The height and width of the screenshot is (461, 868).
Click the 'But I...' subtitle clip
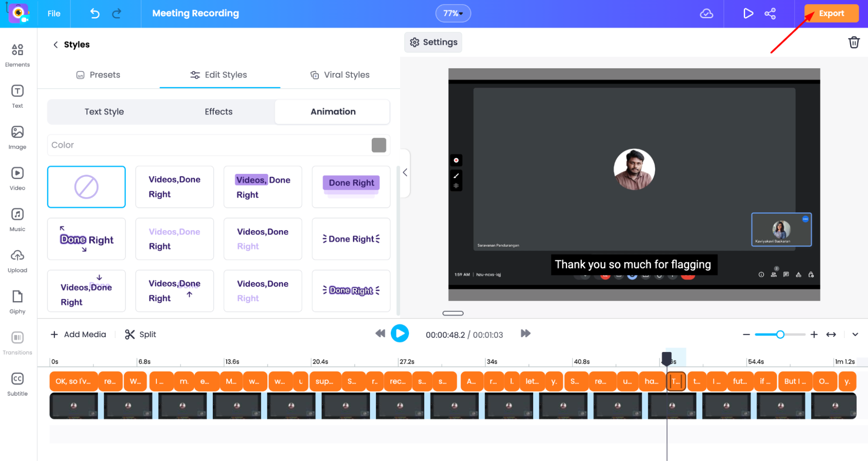click(795, 381)
